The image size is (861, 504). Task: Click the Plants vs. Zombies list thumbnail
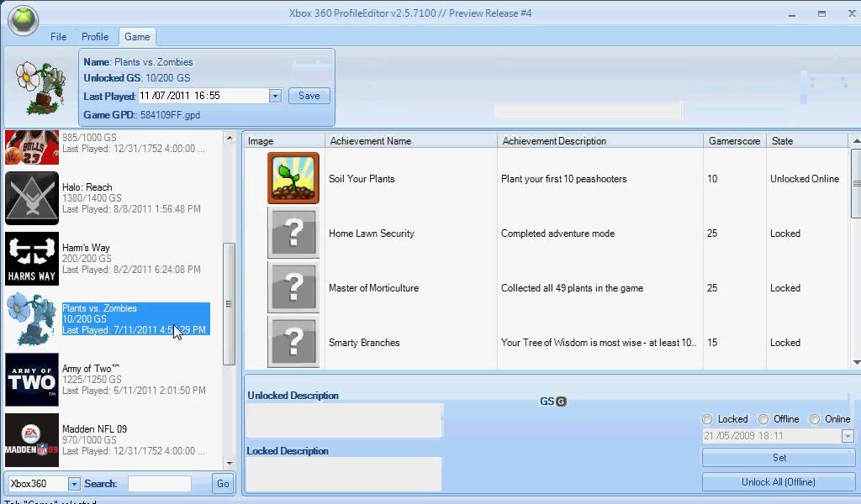point(32,319)
